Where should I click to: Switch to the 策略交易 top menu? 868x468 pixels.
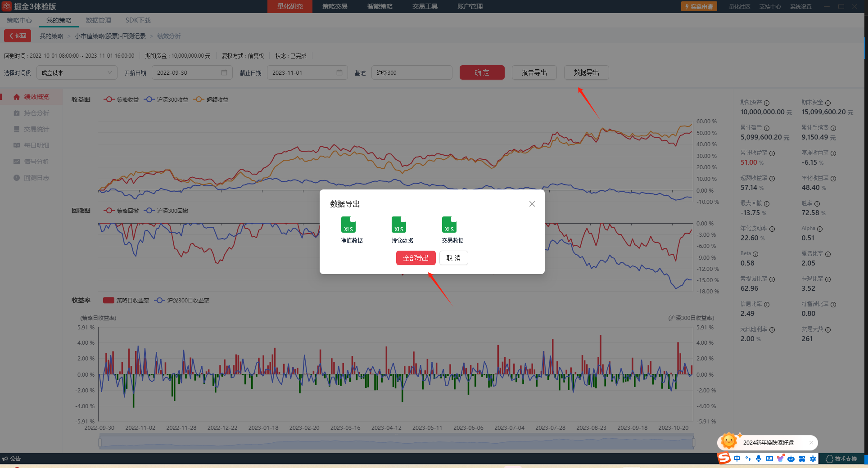(335, 6)
